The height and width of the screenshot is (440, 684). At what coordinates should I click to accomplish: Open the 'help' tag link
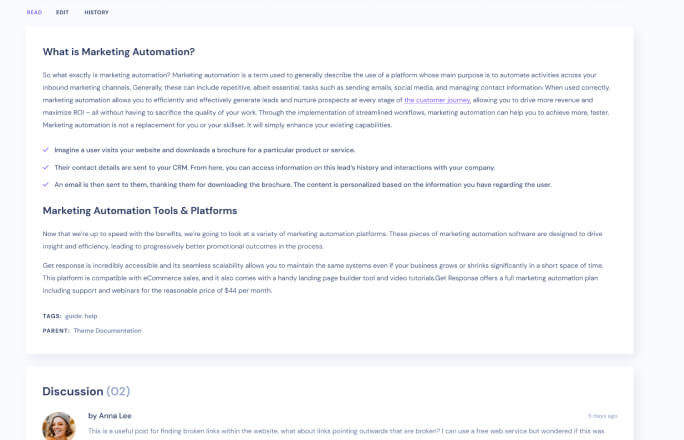coord(91,316)
